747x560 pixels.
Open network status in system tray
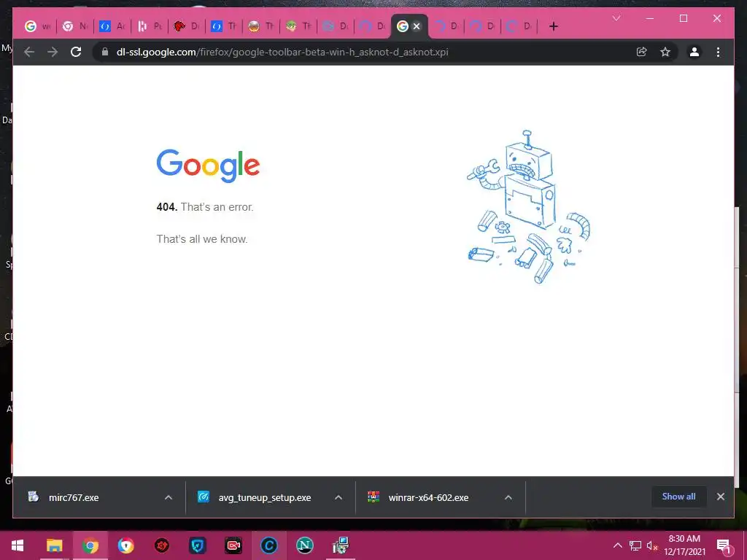(635, 545)
